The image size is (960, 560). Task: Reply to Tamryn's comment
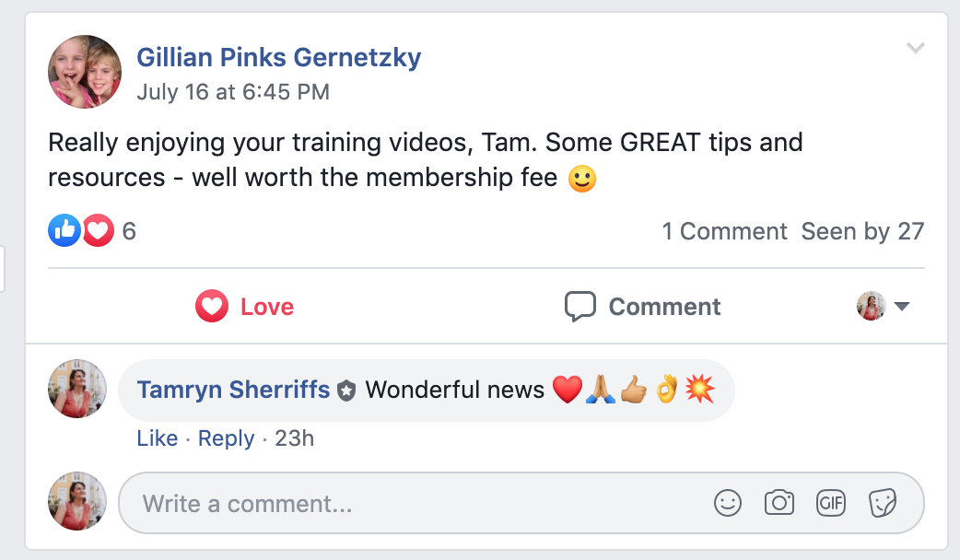(226, 438)
